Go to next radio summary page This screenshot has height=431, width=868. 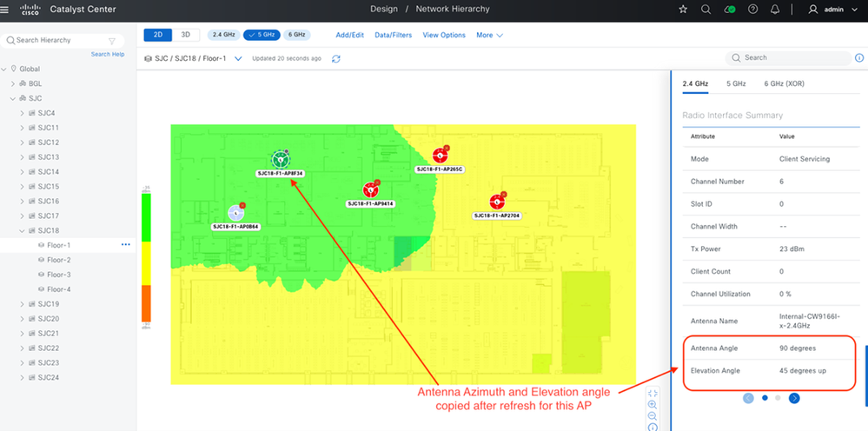point(794,398)
